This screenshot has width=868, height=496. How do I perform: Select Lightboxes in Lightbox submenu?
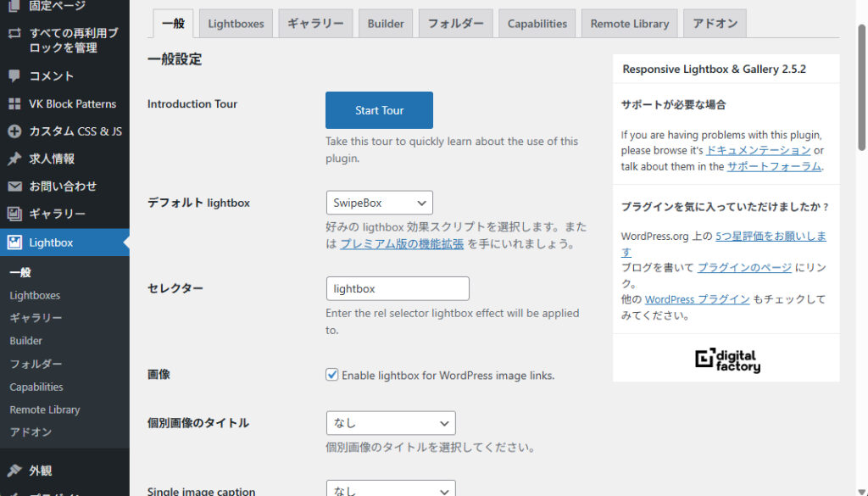[35, 295]
